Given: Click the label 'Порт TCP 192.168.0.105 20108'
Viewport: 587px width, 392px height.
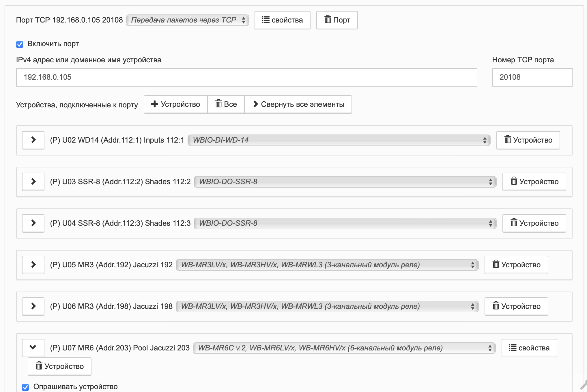Looking at the screenshot, I should click(x=69, y=20).
